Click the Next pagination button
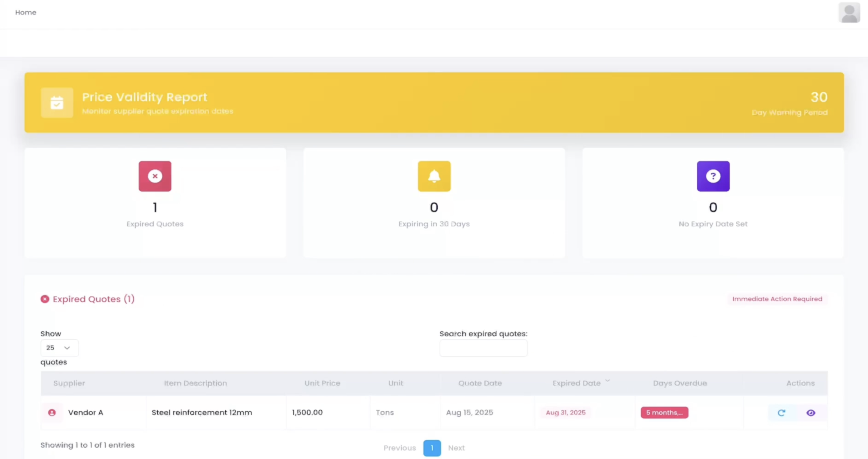Image resolution: width=868 pixels, height=459 pixels. click(x=456, y=448)
